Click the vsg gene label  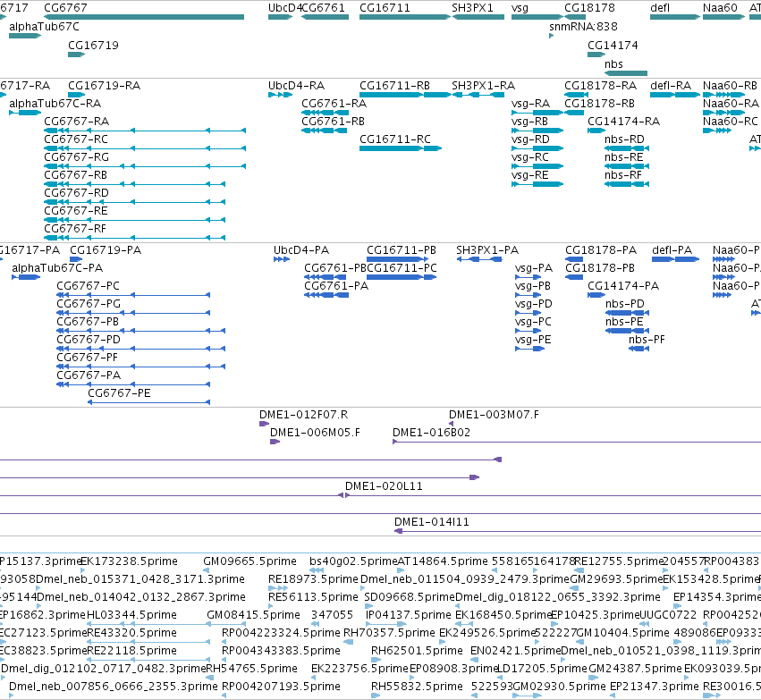(520, 8)
